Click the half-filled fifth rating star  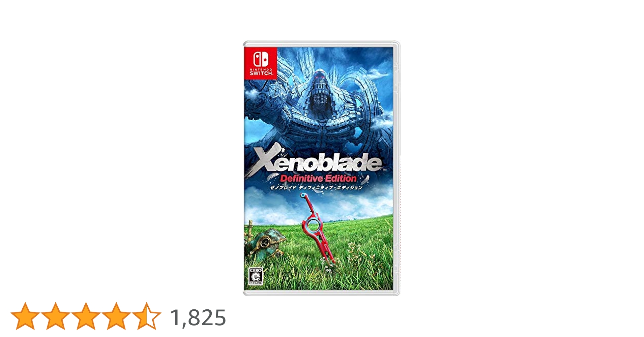coord(147,316)
